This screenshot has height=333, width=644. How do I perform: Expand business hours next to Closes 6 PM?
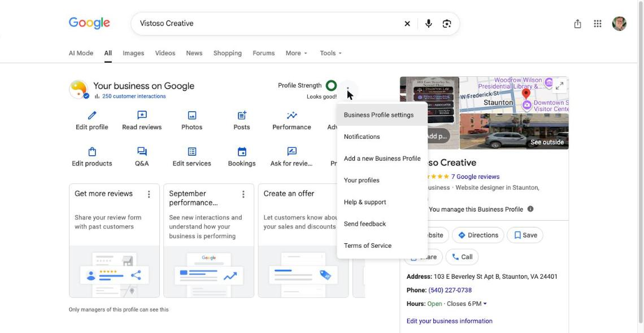[x=485, y=304]
